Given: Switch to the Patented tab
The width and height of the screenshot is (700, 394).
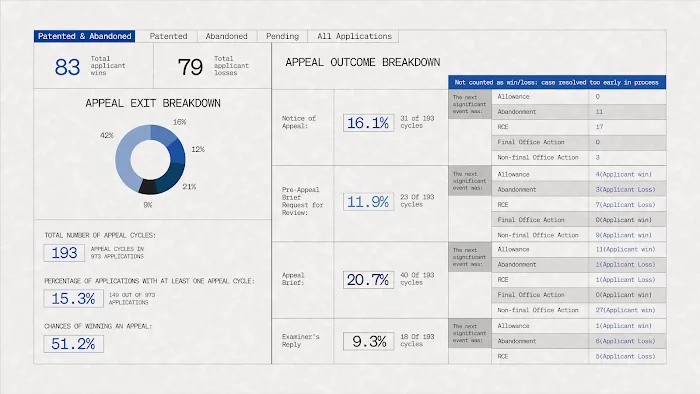Looking at the screenshot, I should [x=168, y=36].
